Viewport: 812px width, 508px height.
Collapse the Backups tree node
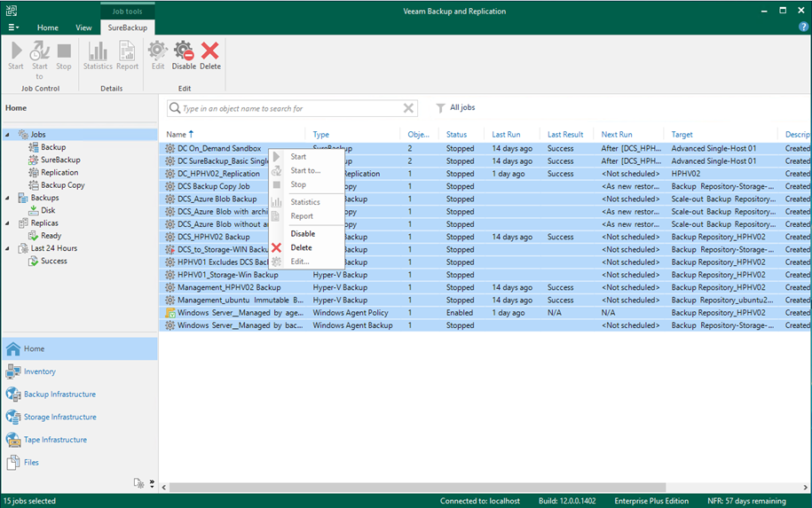7,198
